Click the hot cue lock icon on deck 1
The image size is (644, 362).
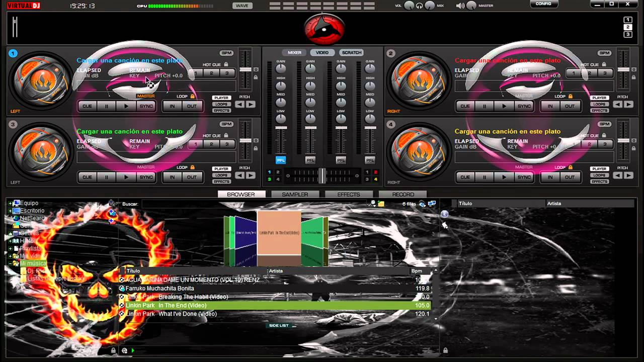coord(226,64)
